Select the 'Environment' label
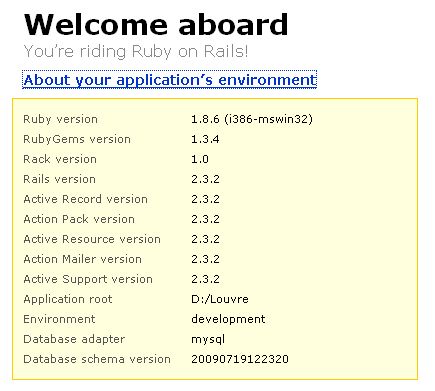Screen dimensions: 435x391 click(59, 319)
